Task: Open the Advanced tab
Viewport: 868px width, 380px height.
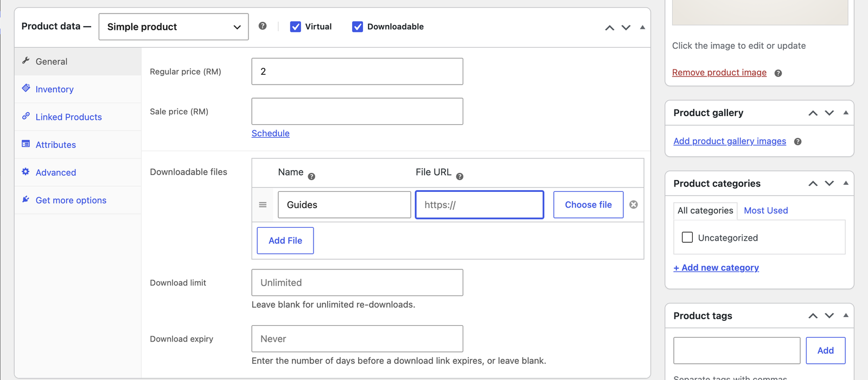Action: click(78, 172)
